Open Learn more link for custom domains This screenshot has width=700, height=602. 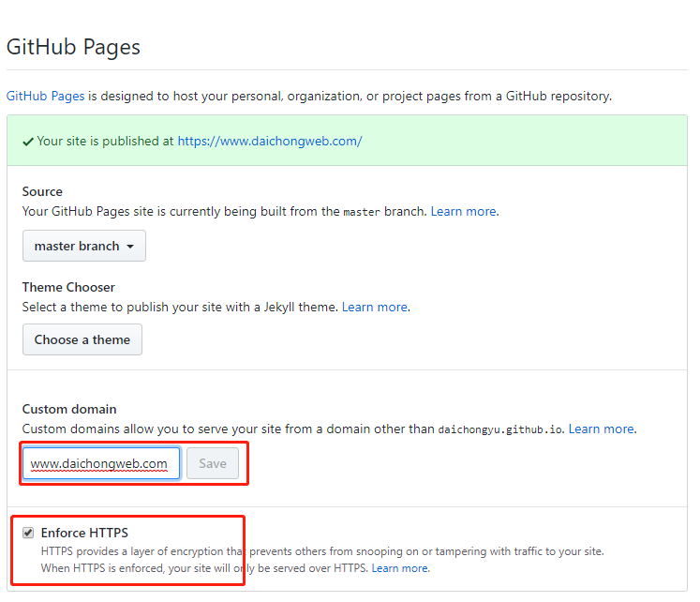point(601,429)
